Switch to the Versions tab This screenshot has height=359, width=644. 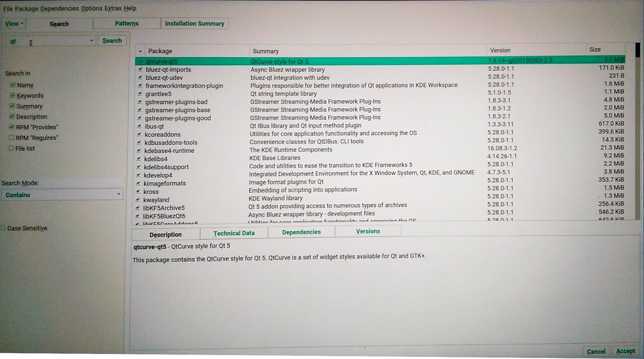(368, 231)
